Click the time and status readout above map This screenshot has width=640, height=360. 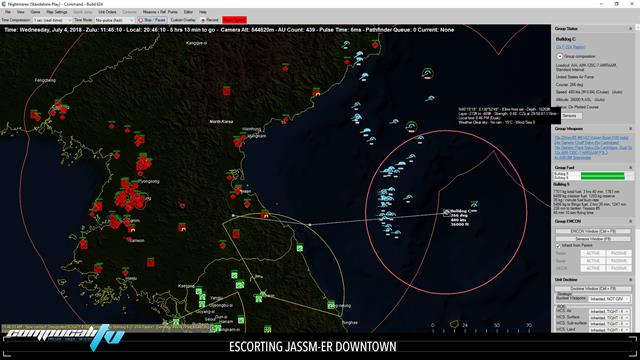click(x=229, y=30)
